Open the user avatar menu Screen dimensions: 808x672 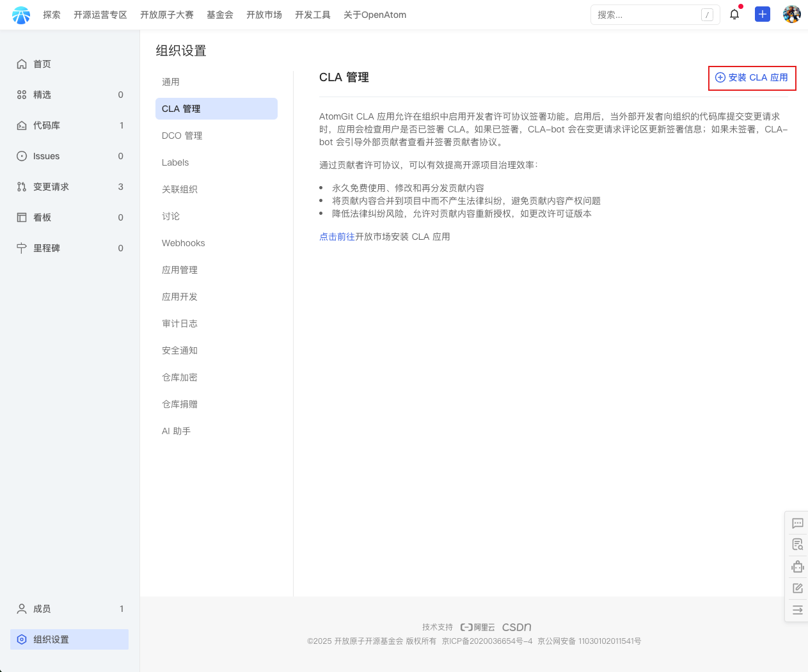point(791,14)
